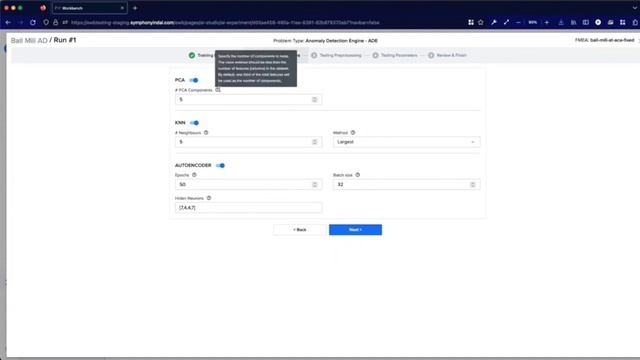This screenshot has height=360, width=640.
Task: Click the Method help icon
Action: [353, 133]
